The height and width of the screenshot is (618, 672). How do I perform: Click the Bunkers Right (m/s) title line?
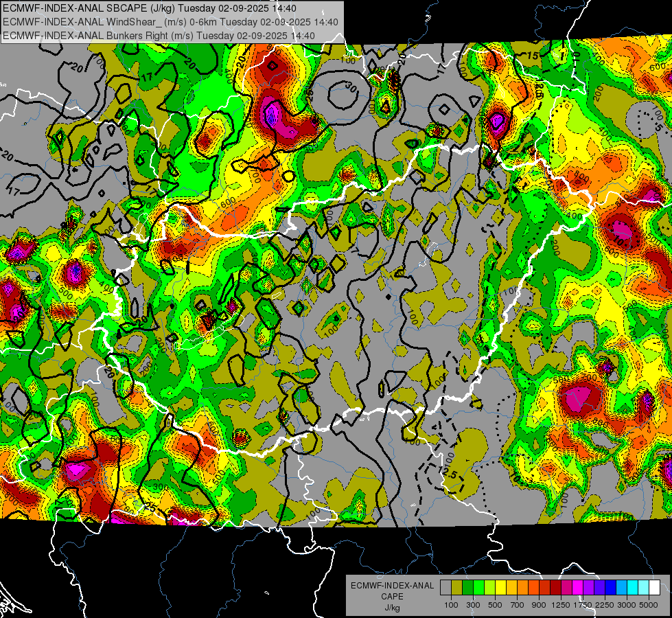pos(159,36)
